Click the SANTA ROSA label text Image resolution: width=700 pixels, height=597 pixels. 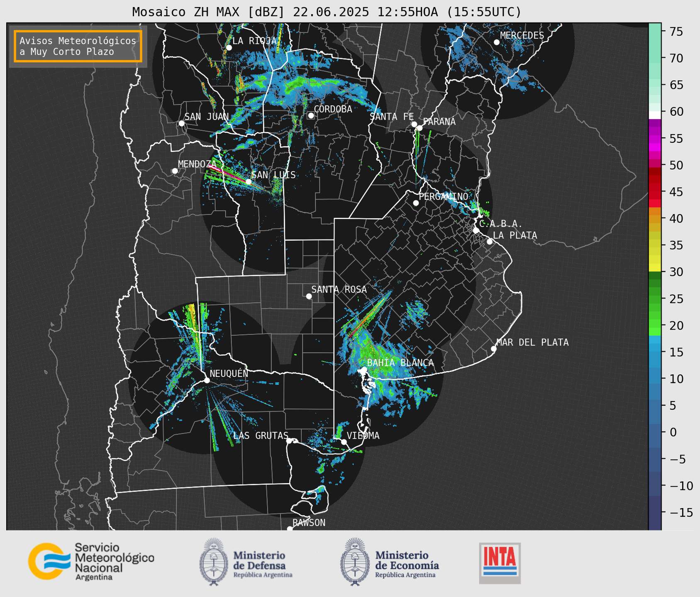339,289
